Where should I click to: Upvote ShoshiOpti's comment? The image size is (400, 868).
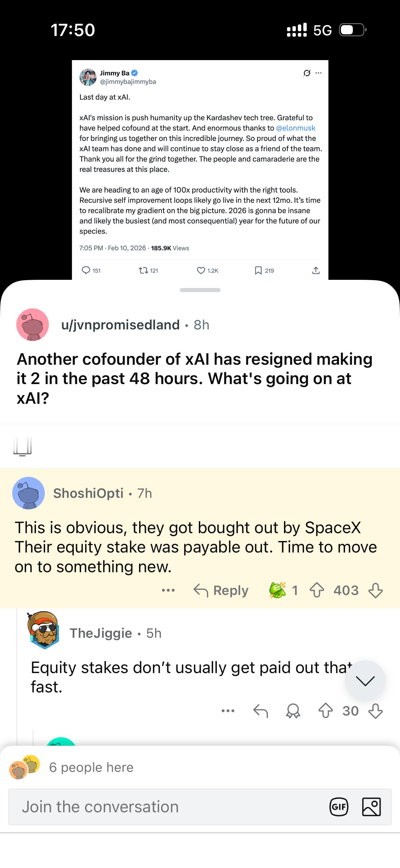[317, 591]
